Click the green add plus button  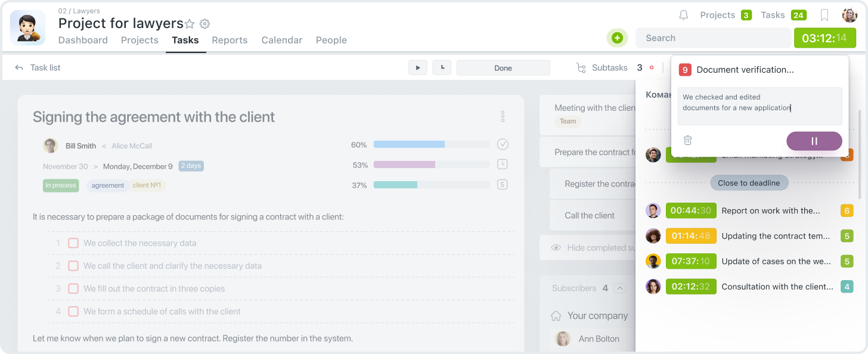pyautogui.click(x=617, y=38)
